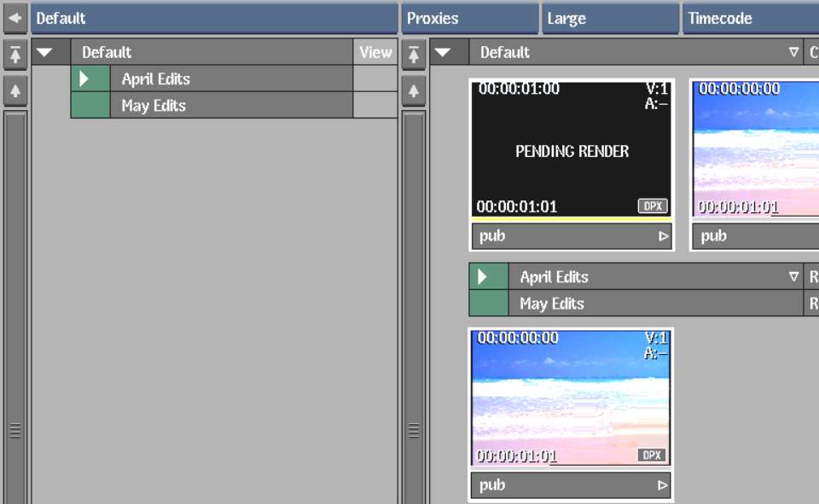The image size is (819, 504).
Task: Select the Pending Render clip thumbnail
Action: (x=572, y=151)
